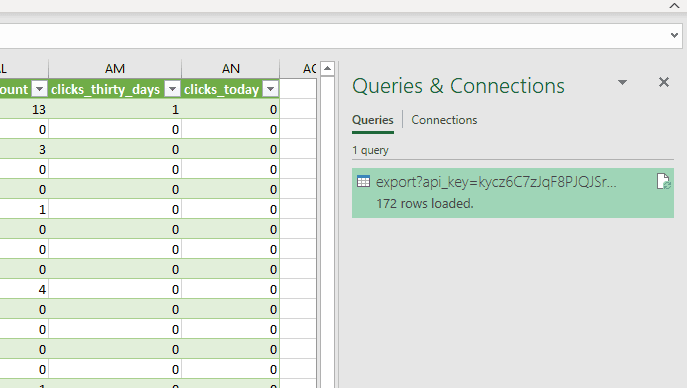Viewport: 687px width, 388px height.
Task: Click the '1 query' count label
Action: point(370,150)
